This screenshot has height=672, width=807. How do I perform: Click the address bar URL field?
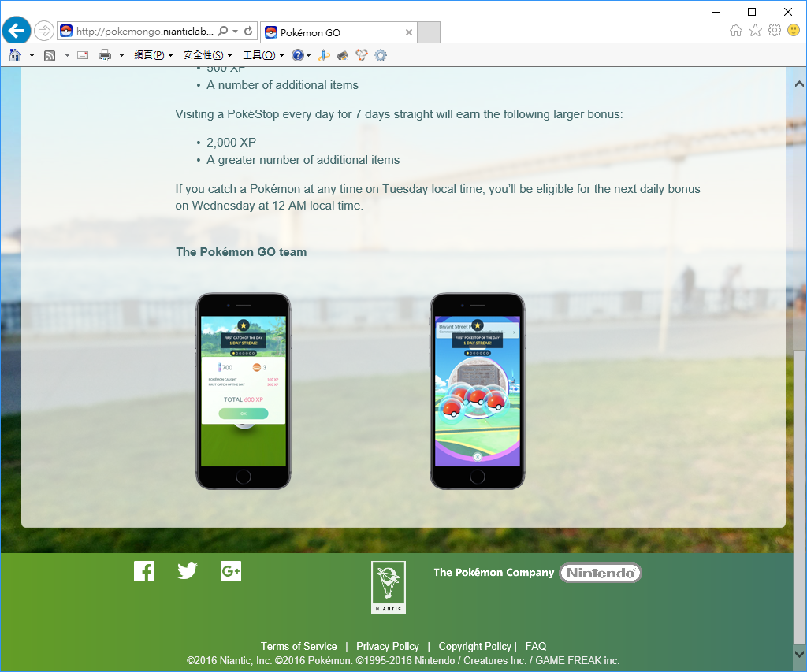(x=145, y=31)
